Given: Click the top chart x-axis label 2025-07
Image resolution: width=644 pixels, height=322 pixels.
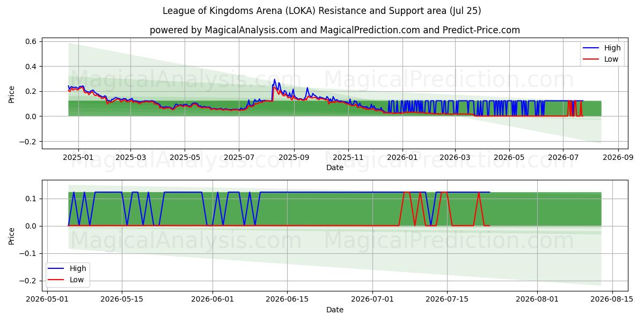Looking at the screenshot, I should coord(239,158).
